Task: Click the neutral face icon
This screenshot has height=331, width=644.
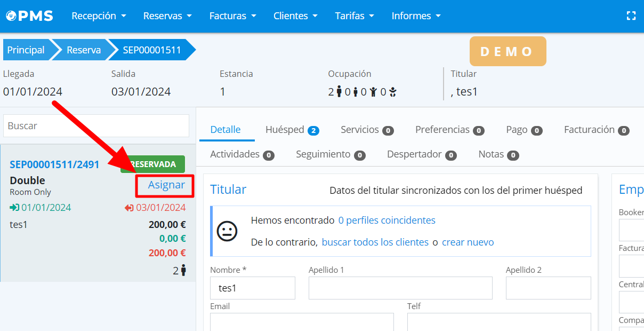Action: pos(227,231)
